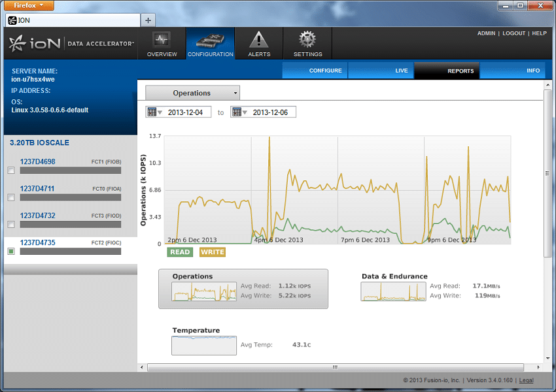
Task: Toggle checkbox for device 1237D4732
Action: pyautogui.click(x=11, y=224)
